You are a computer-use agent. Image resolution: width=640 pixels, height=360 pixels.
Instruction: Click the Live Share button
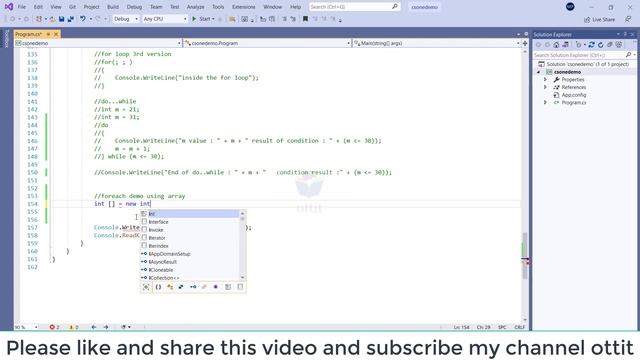coord(599,20)
